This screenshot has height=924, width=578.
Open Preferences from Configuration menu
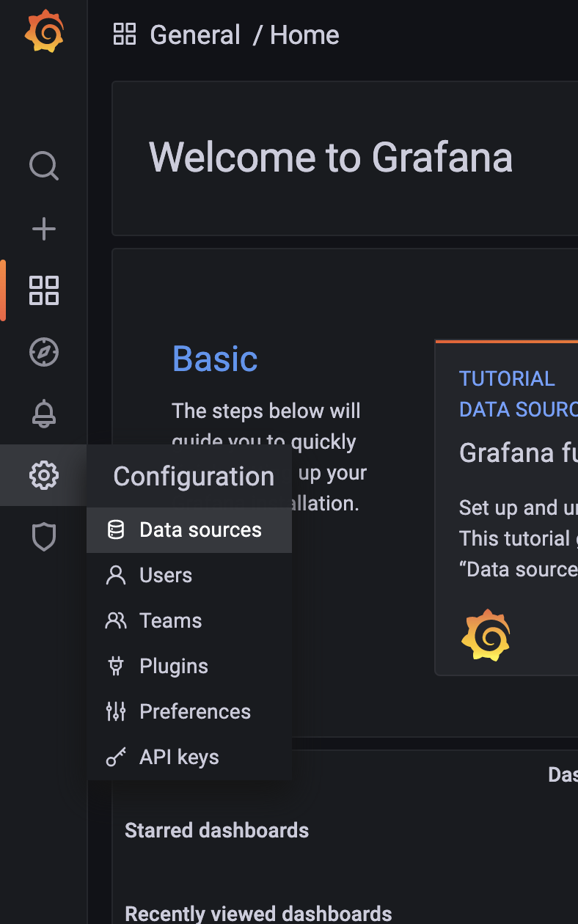(x=195, y=712)
